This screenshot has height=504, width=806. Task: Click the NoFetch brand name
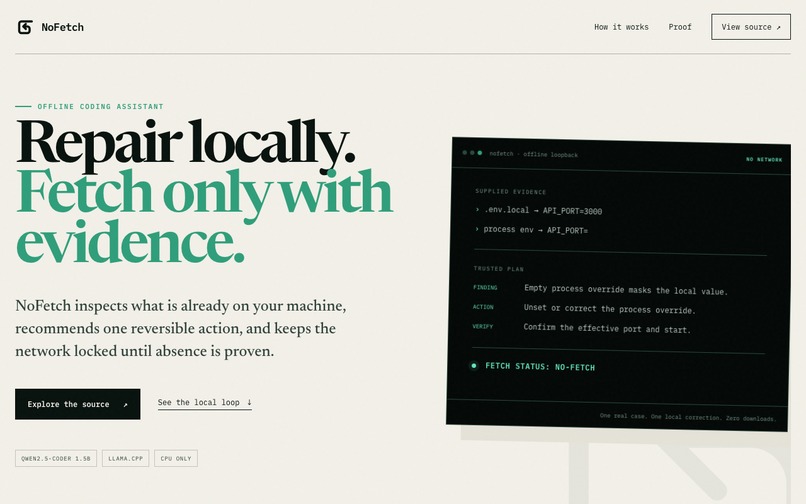(62, 27)
